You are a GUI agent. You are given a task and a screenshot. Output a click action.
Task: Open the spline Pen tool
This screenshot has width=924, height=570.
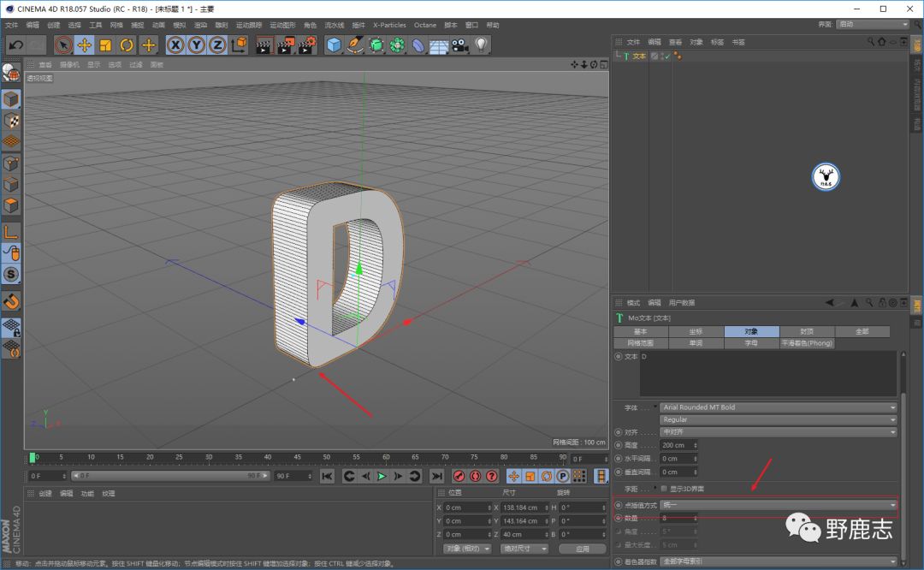point(355,45)
